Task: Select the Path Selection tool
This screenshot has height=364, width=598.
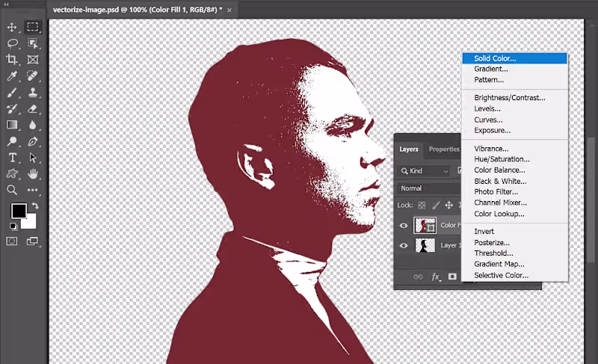Action: click(33, 158)
